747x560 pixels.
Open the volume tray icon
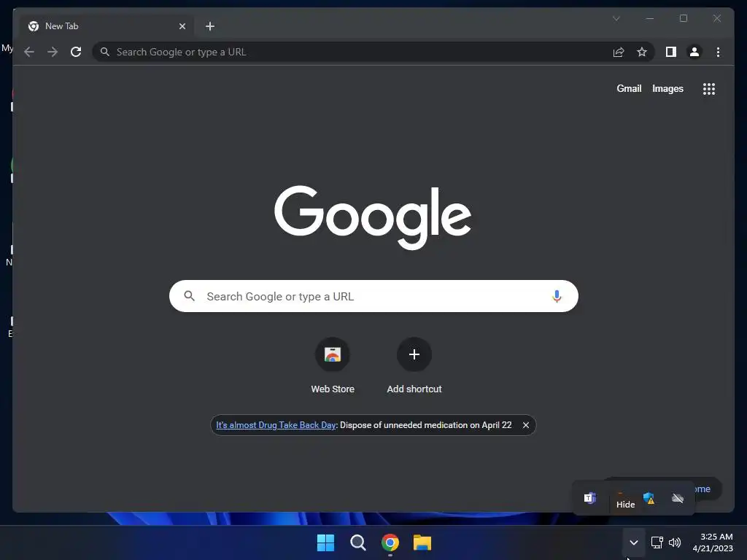point(675,542)
